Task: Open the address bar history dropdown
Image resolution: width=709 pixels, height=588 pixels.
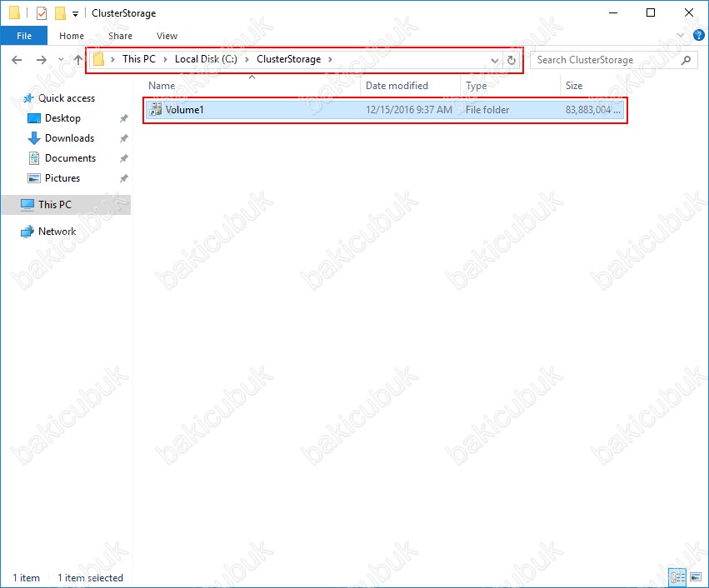Action: [495, 60]
